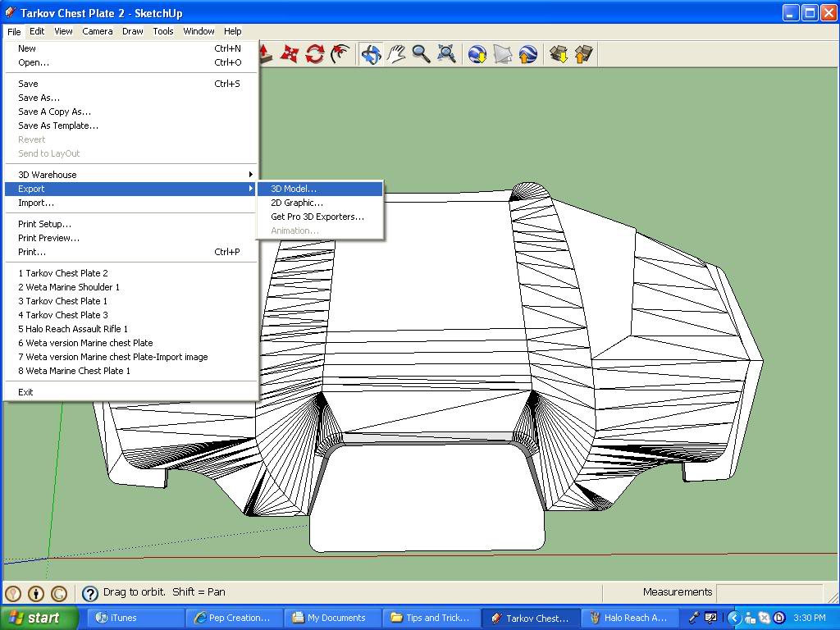Open recent file 4 Tarkov Chest Plate 3
The image size is (840, 630).
[x=130, y=315]
